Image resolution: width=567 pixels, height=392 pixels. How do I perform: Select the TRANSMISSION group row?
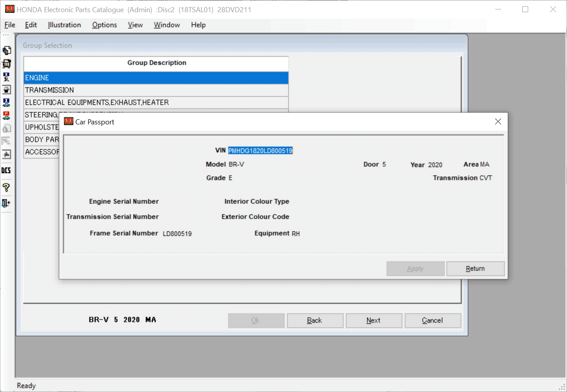(156, 90)
